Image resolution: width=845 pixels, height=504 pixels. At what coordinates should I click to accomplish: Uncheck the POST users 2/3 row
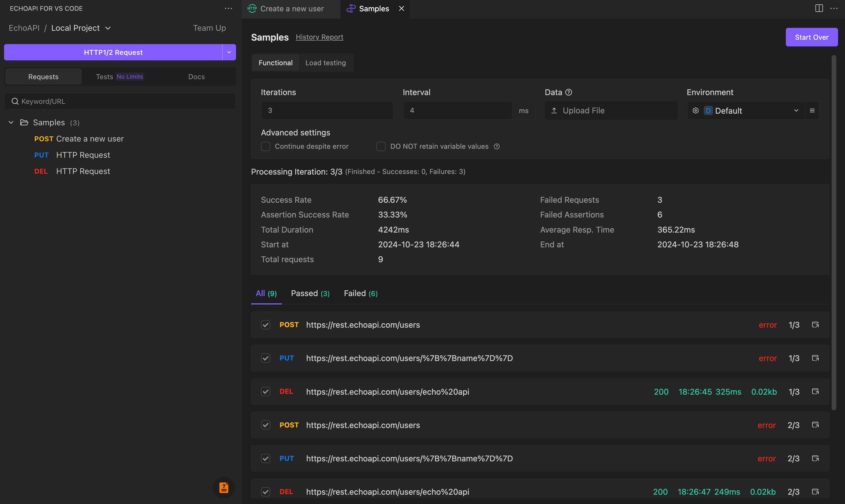[x=266, y=425]
